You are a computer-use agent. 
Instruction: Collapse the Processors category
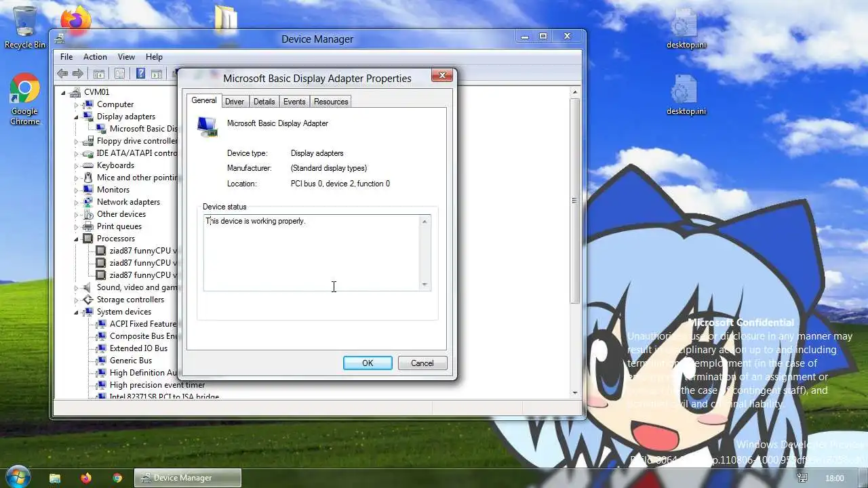pos(77,239)
